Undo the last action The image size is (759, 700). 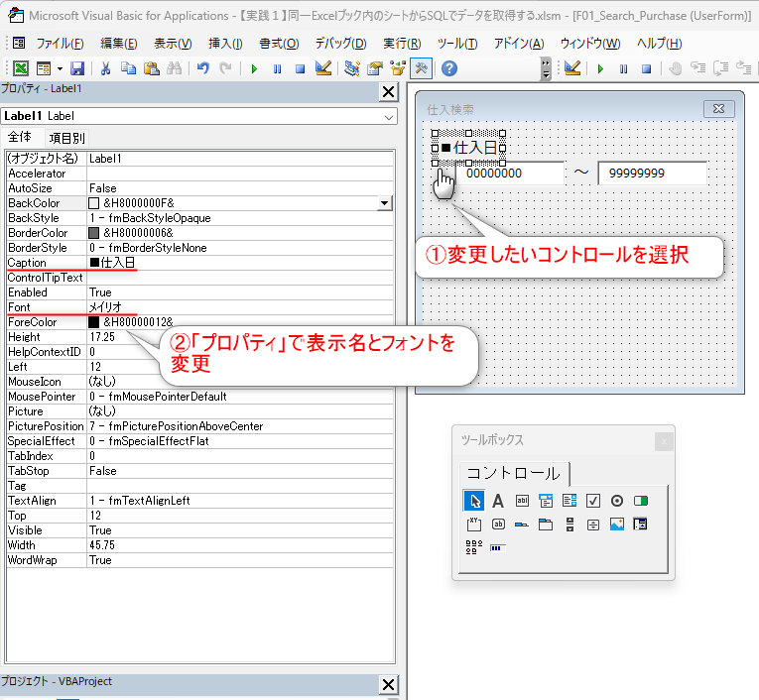click(x=203, y=68)
